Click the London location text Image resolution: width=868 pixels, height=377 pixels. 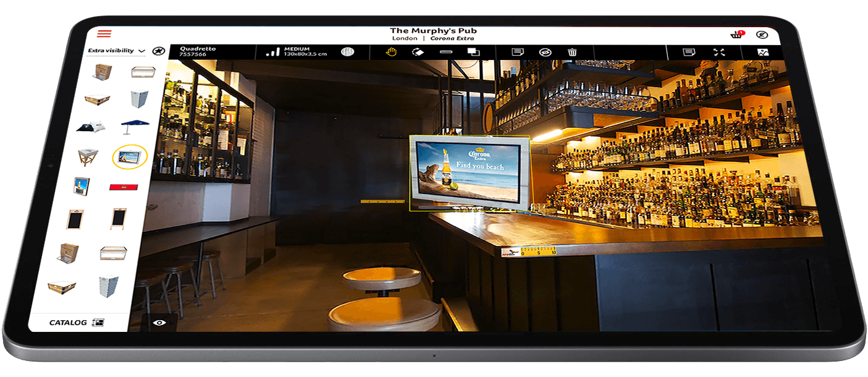click(x=405, y=39)
